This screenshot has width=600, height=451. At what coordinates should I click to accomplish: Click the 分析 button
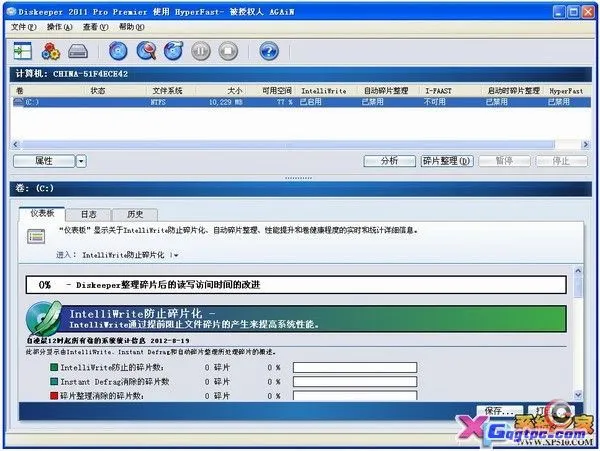tap(390, 161)
